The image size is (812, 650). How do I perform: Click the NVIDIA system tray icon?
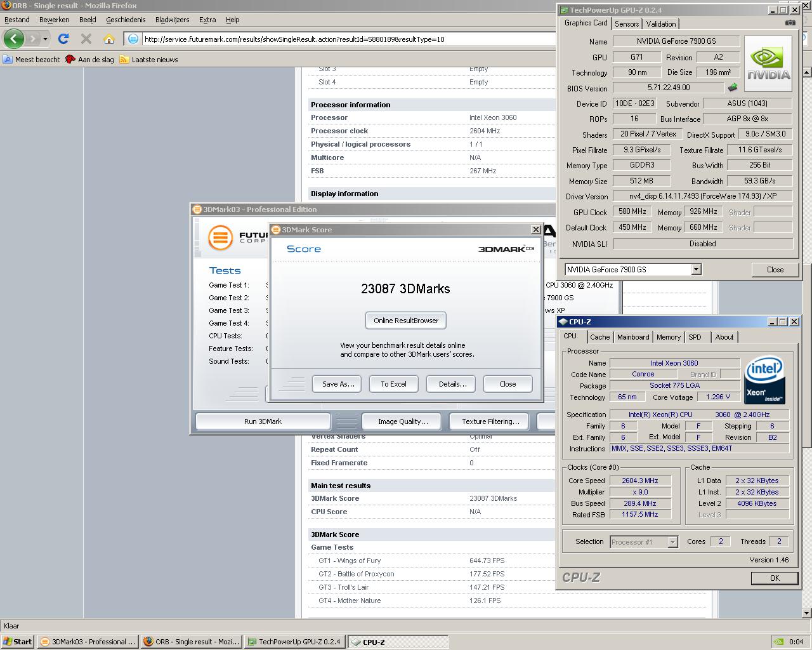point(780,641)
